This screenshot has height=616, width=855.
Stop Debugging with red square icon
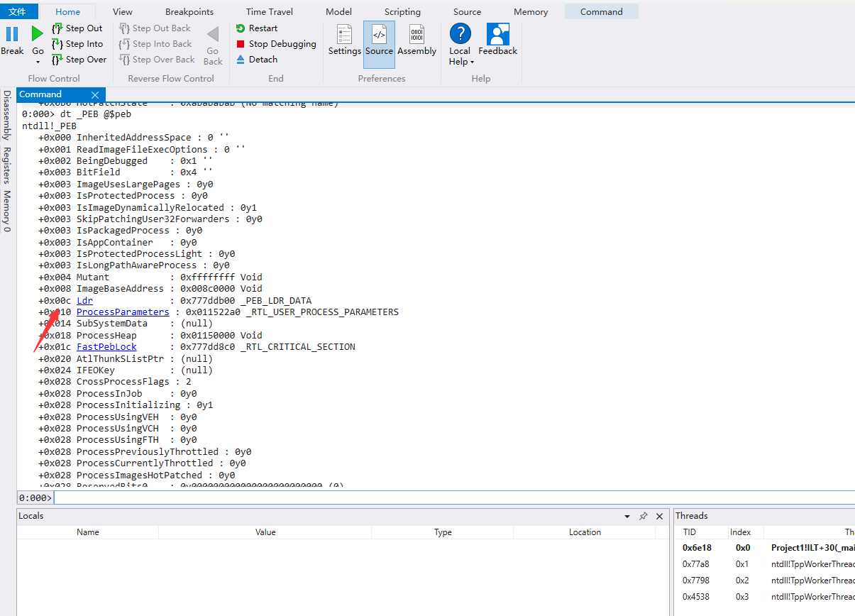(241, 44)
